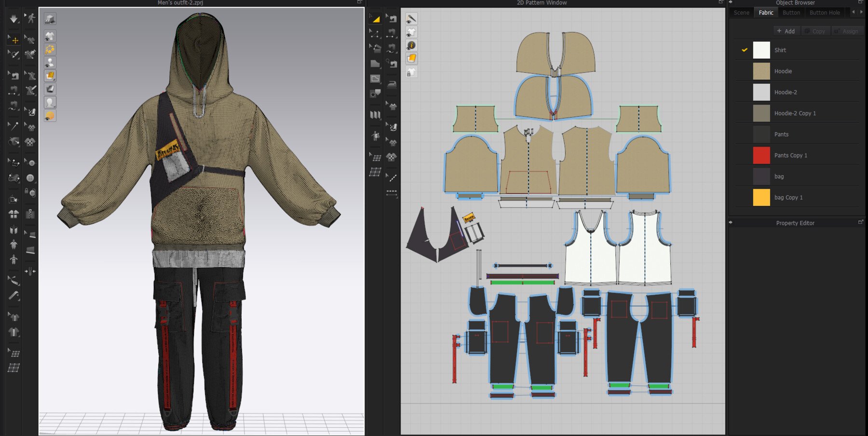Click the light gray Hoodie-2 fabric swatch
The image size is (868, 436).
point(761,92)
